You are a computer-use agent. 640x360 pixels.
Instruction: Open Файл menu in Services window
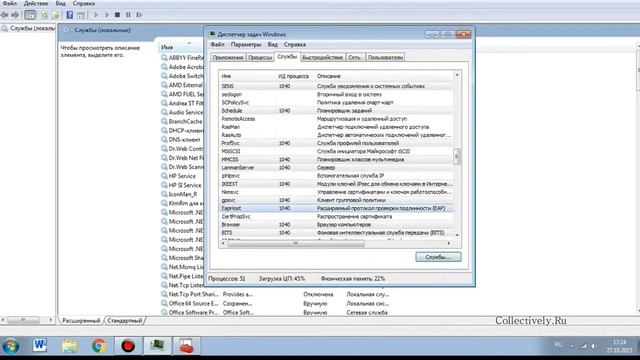pos(10,3)
